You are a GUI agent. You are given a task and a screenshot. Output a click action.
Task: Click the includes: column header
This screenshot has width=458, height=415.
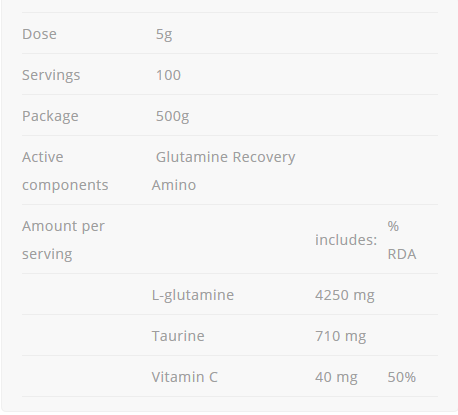pyautogui.click(x=346, y=240)
